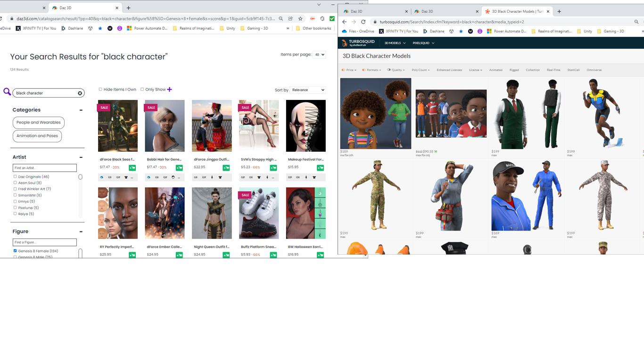
Task: Click the Animation and Poses category button
Action: (x=37, y=136)
